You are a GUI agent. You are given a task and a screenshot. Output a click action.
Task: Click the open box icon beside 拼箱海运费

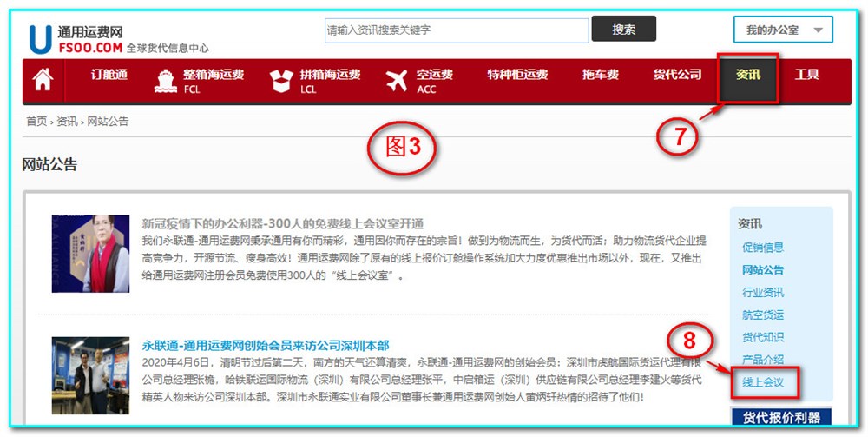pos(282,82)
